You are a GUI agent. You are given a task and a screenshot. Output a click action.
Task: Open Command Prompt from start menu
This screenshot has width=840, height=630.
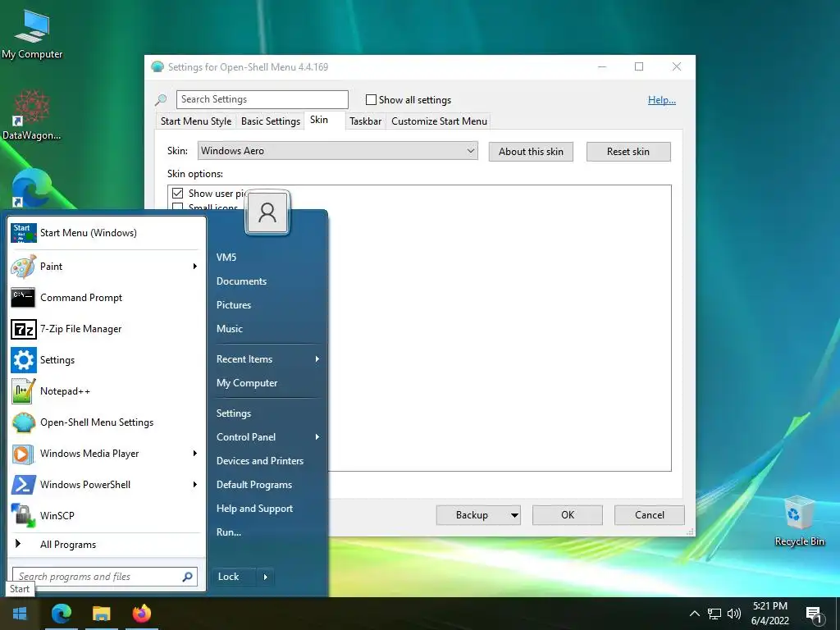point(106,297)
